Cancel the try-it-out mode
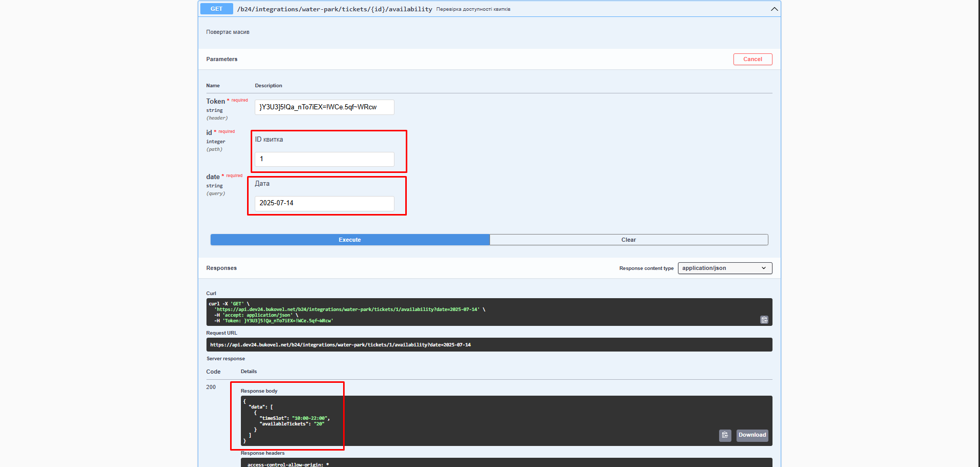This screenshot has height=467, width=980. tap(752, 60)
